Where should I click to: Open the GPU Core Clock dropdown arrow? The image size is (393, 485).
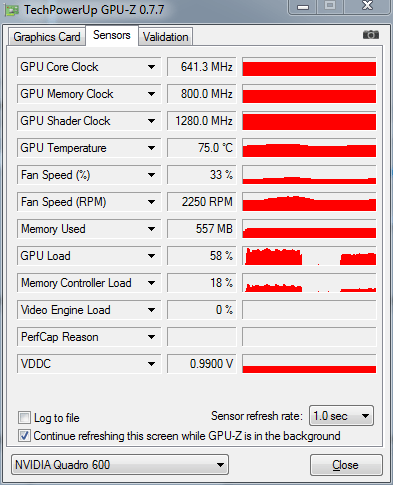pyautogui.click(x=151, y=67)
